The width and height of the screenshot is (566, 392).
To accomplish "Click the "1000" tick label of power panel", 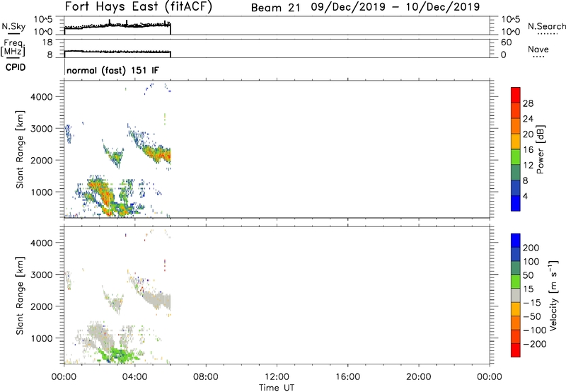I will [x=42, y=192].
